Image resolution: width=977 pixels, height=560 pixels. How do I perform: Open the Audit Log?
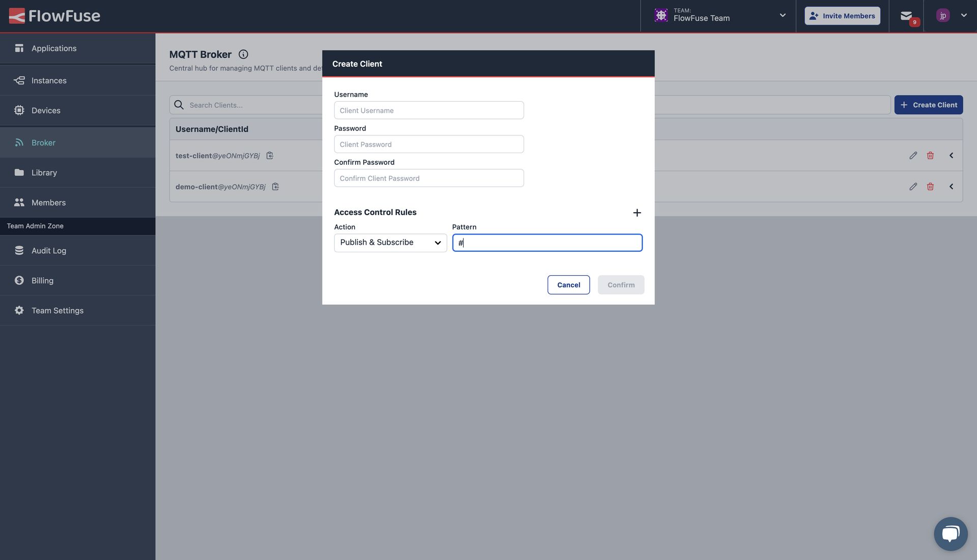[x=48, y=250]
